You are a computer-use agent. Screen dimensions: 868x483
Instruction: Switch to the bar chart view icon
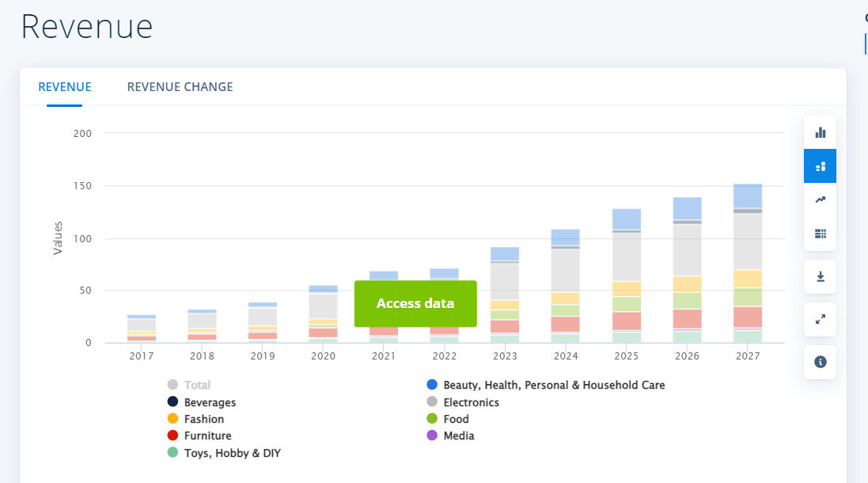pos(820,132)
